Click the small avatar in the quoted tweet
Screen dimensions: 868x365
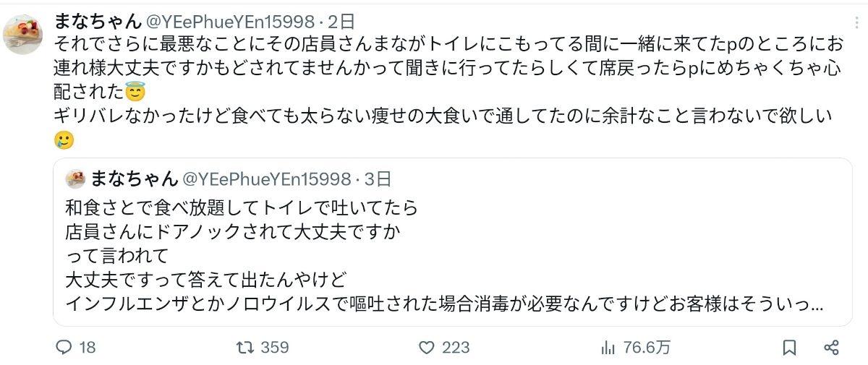[x=76, y=178]
